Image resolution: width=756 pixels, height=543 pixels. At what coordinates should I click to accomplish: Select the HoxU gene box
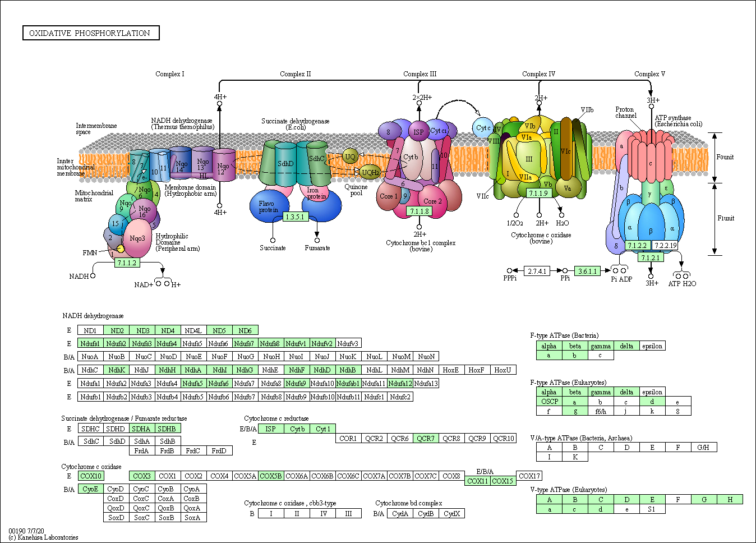click(503, 370)
